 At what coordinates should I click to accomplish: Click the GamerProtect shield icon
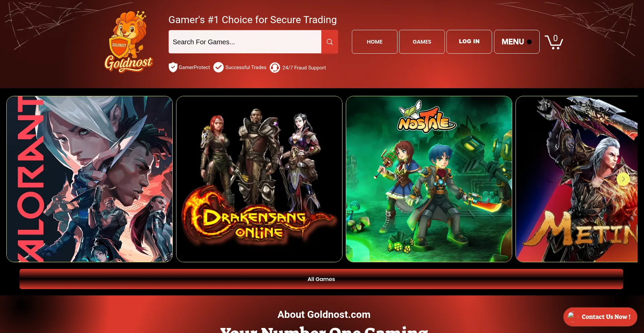point(173,67)
